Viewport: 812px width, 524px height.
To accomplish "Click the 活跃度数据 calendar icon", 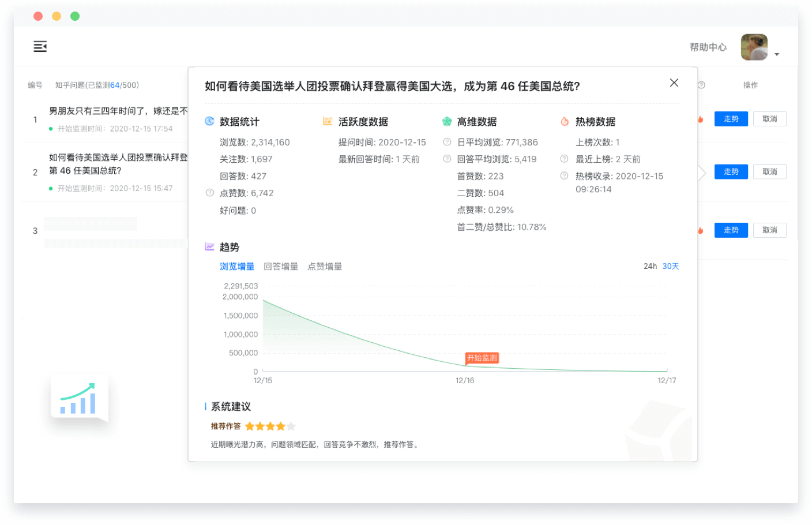I will click(x=328, y=121).
